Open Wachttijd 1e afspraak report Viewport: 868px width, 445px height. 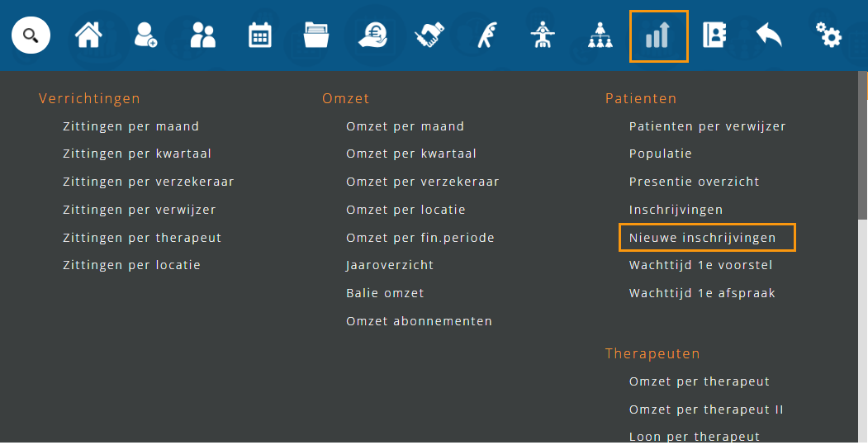pos(702,293)
